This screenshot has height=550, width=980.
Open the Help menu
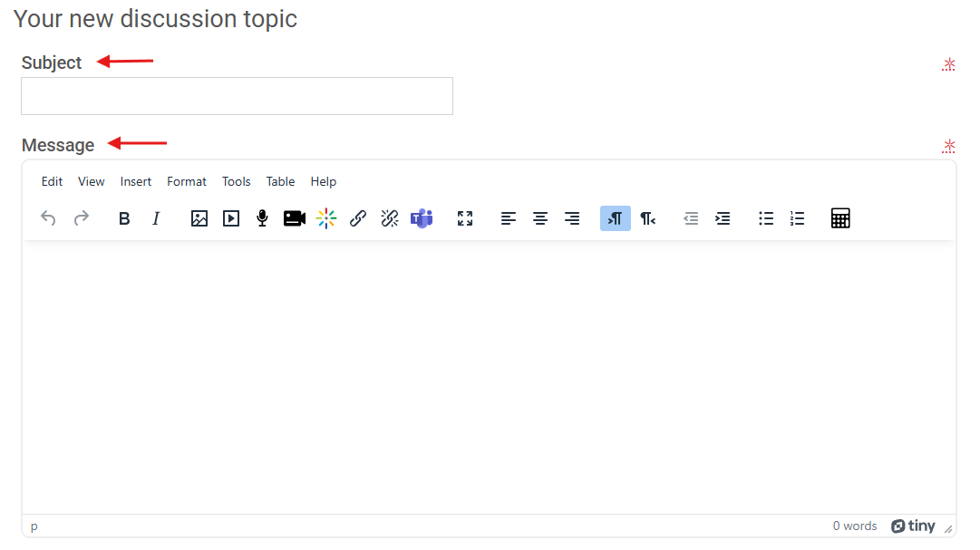tap(323, 182)
